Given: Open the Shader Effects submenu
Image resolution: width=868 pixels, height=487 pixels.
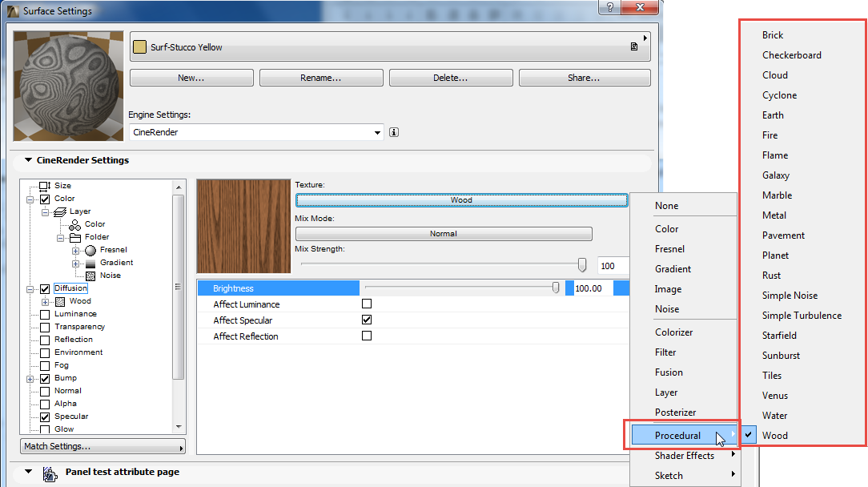Looking at the screenshot, I should click(685, 456).
